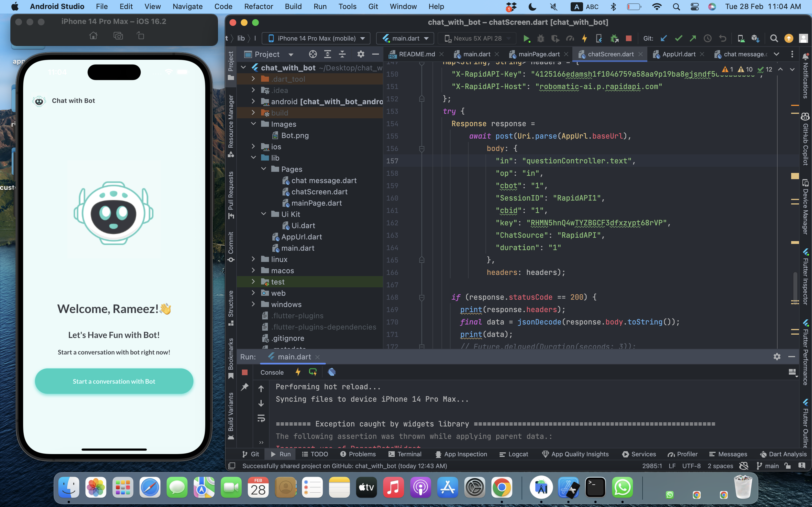The image size is (812, 507).
Task: Click Git Commit green checkmark icon
Action: [x=678, y=39]
